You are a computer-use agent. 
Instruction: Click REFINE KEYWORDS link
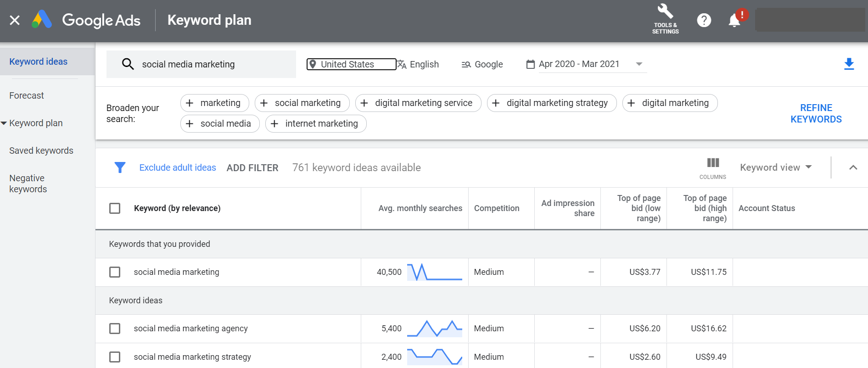coord(816,113)
